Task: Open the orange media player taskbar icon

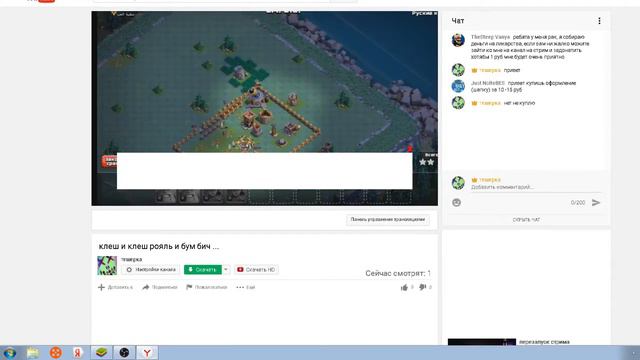Action: tap(56, 353)
